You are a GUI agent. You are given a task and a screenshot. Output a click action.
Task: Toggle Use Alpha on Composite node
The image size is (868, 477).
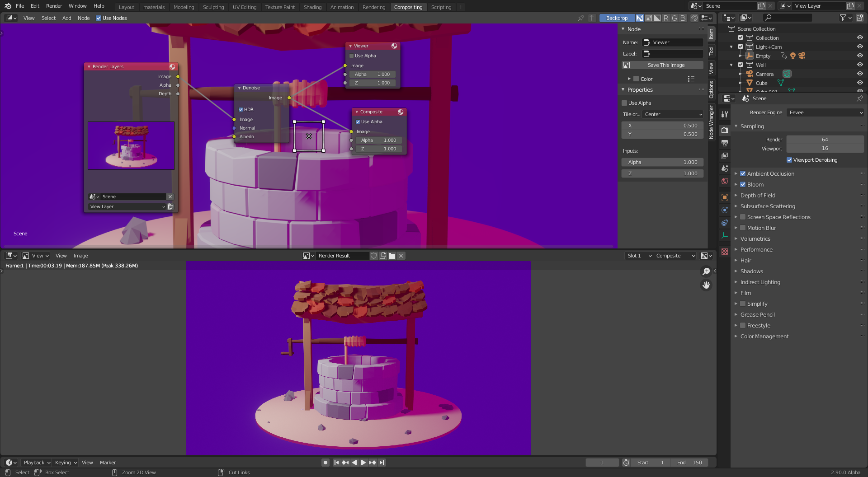point(358,122)
